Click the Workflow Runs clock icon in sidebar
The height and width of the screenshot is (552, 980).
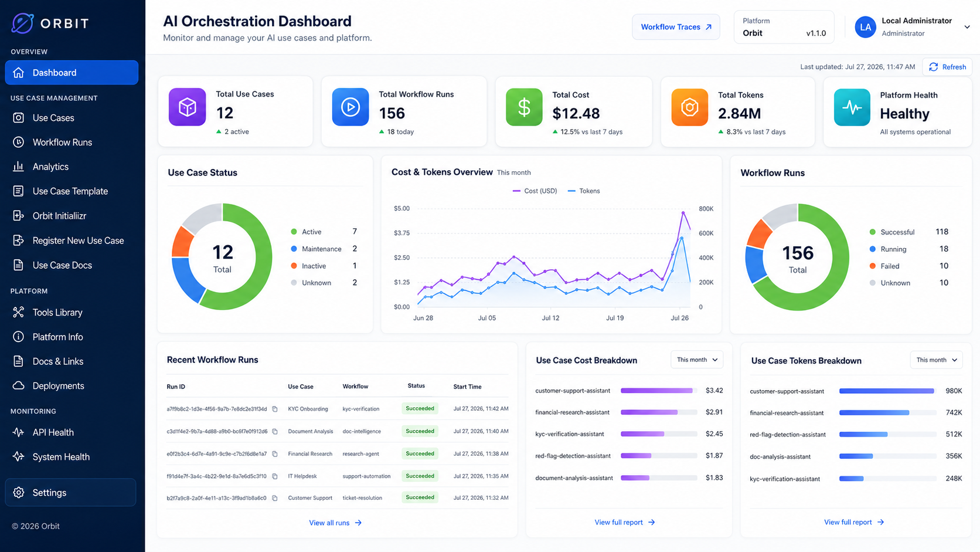coord(19,143)
